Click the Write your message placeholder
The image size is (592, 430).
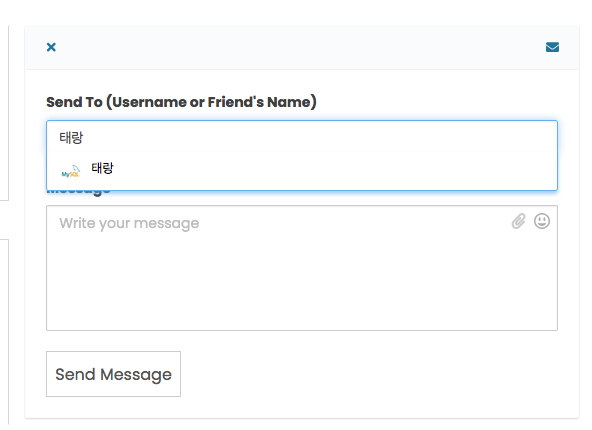tap(129, 223)
